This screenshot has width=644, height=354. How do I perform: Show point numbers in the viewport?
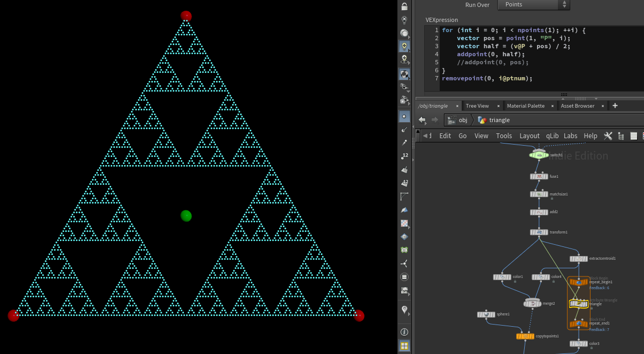point(404,156)
